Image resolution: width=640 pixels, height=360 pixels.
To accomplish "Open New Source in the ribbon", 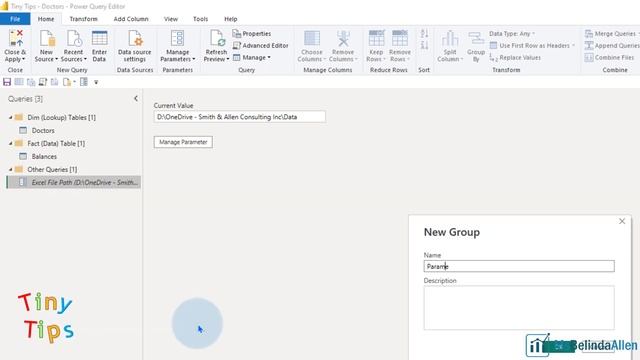I will 46,46.
